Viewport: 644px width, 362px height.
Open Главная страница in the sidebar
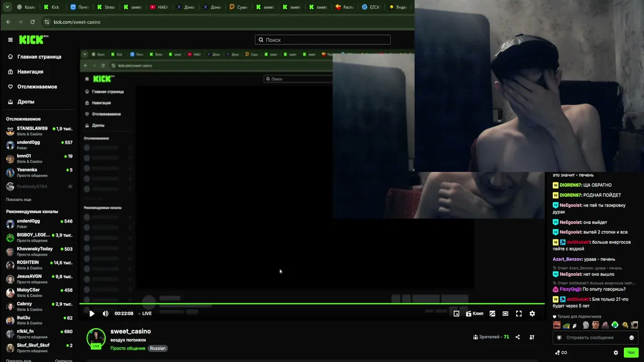(34, 57)
